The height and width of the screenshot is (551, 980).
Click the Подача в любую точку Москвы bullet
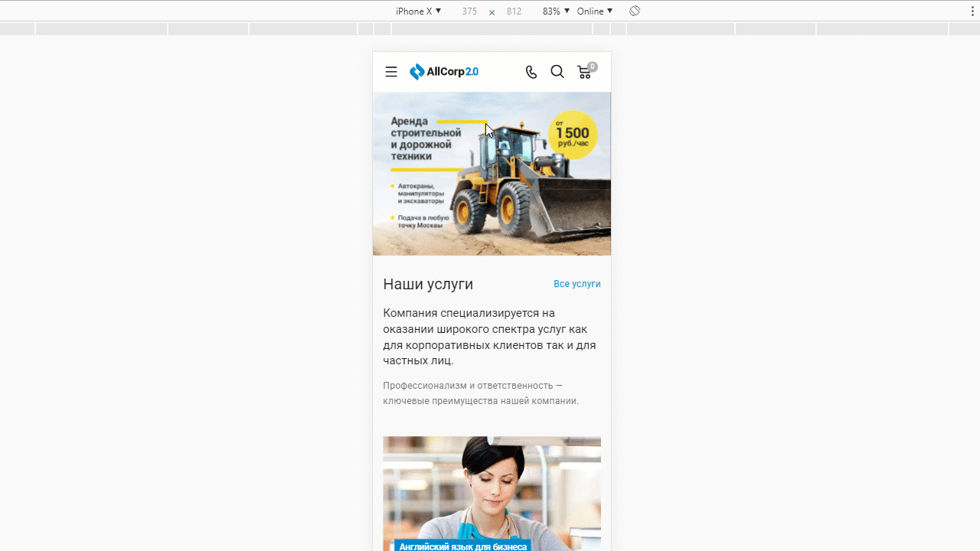pyautogui.click(x=420, y=221)
